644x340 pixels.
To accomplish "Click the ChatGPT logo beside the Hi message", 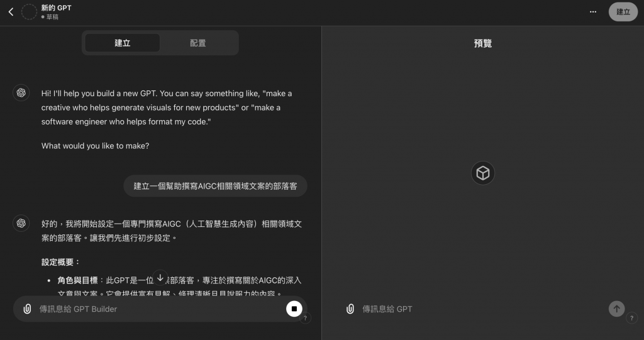I will (21, 93).
